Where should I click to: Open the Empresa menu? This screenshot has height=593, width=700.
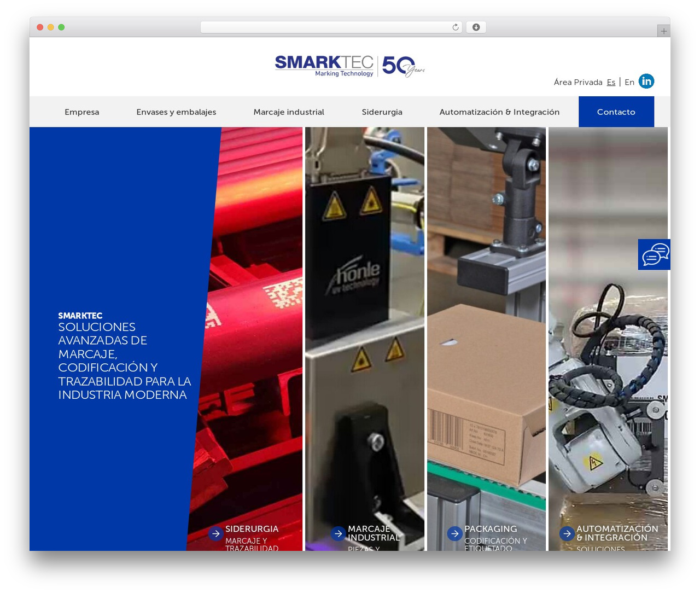[x=82, y=112]
